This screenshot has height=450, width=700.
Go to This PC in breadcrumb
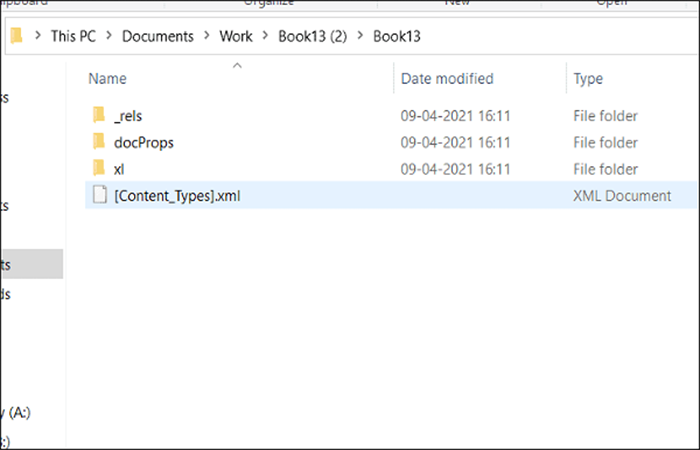pyautogui.click(x=73, y=36)
